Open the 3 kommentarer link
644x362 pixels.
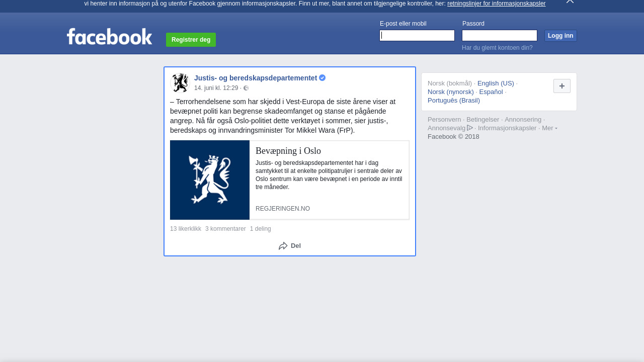(225, 229)
